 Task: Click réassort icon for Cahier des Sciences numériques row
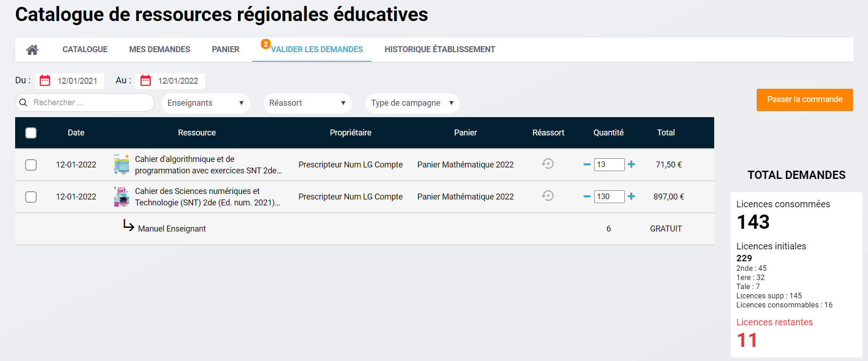pyautogui.click(x=548, y=196)
